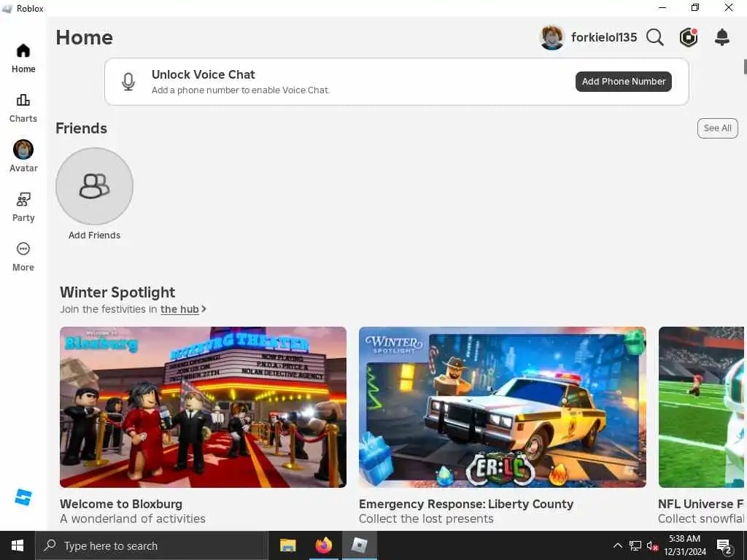747x560 pixels.
Task: Click the Roblox taskbar icon
Action: [x=359, y=545]
